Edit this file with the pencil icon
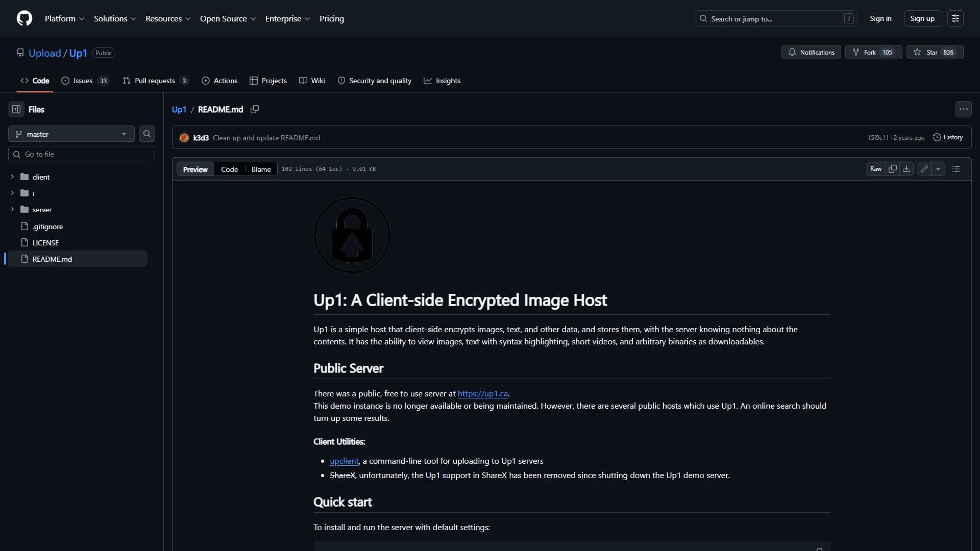This screenshot has height=551, width=980. 924,169
